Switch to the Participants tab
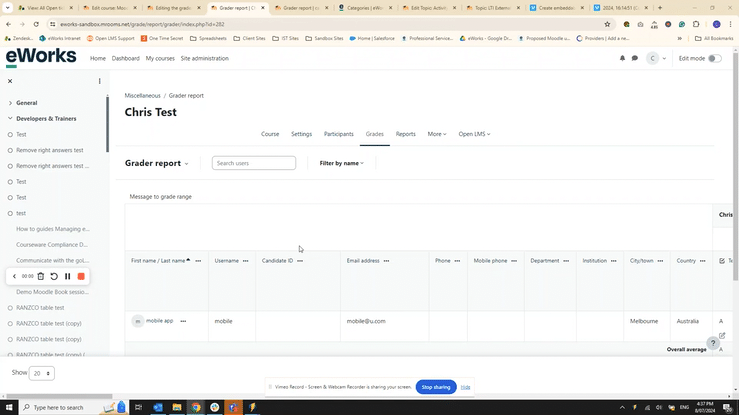The image size is (739, 415). coord(338,134)
